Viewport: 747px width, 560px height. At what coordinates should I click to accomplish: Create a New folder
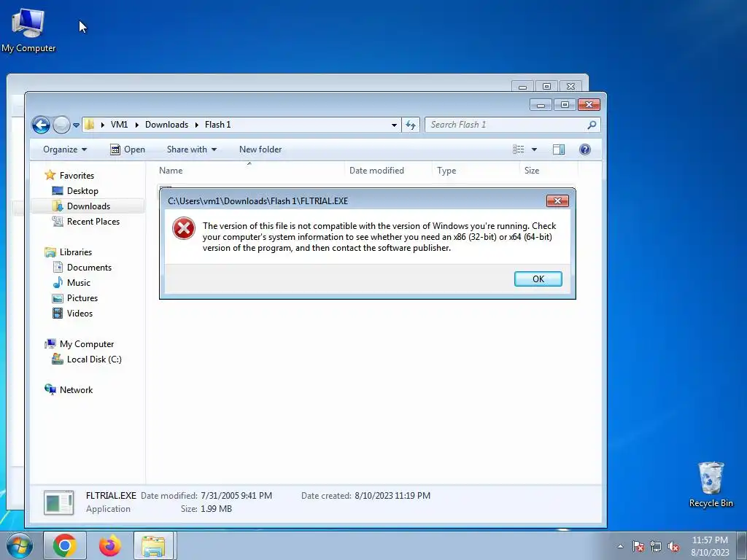coord(260,149)
